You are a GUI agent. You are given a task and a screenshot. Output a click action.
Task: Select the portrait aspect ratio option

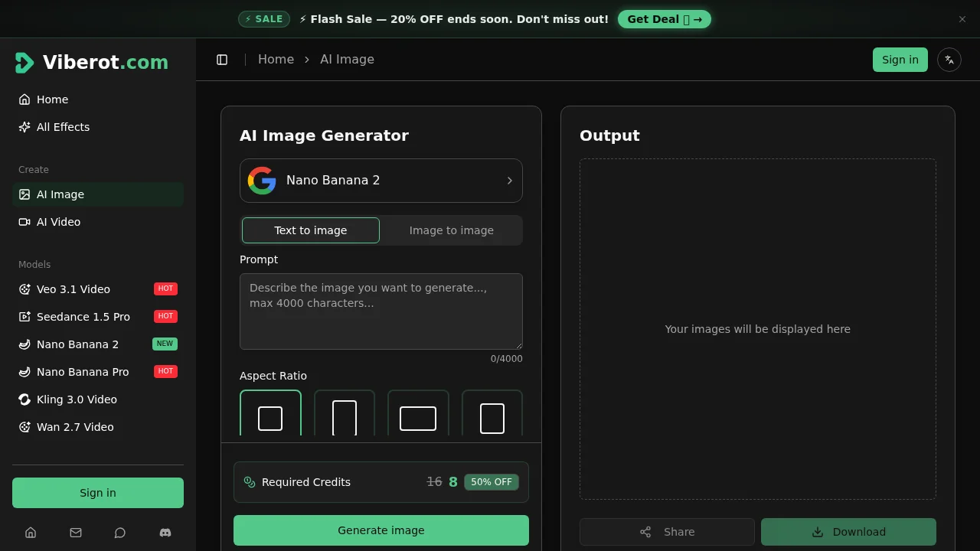[344, 418]
